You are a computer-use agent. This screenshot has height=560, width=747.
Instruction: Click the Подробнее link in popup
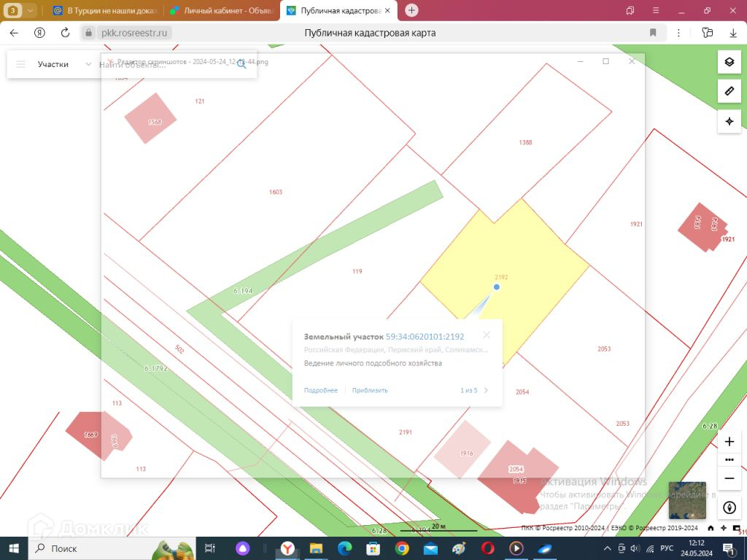click(321, 390)
